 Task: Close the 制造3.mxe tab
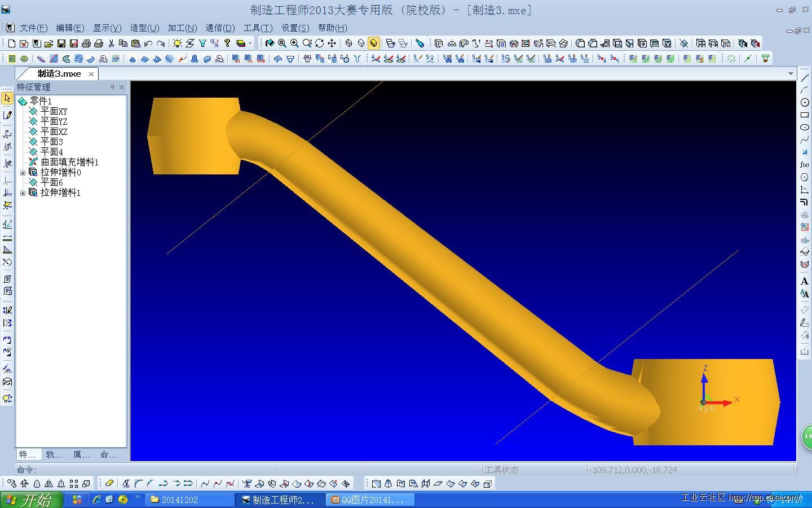tap(91, 74)
